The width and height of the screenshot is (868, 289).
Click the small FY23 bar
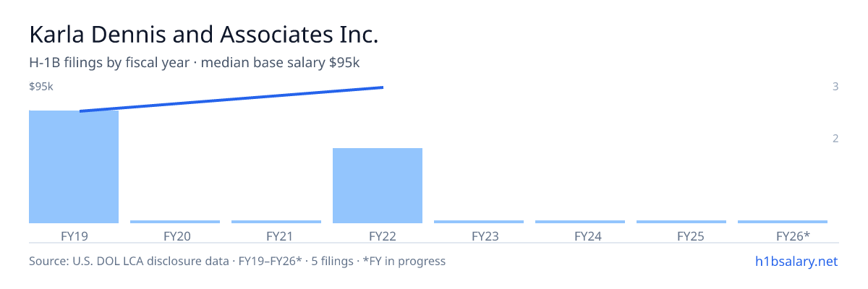click(479, 222)
